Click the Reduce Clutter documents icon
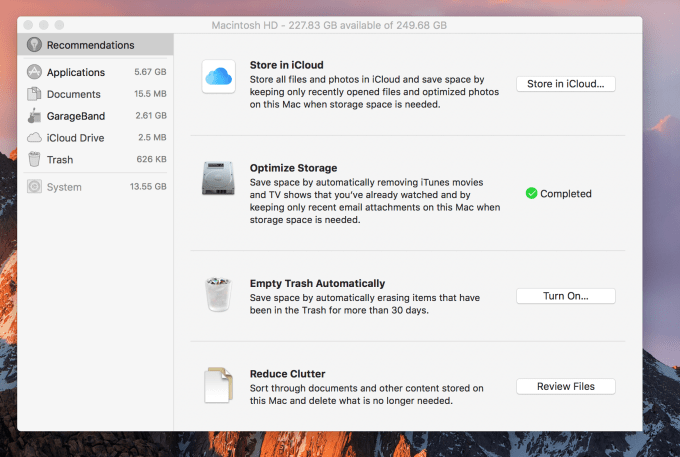The width and height of the screenshot is (680, 457). [x=218, y=386]
